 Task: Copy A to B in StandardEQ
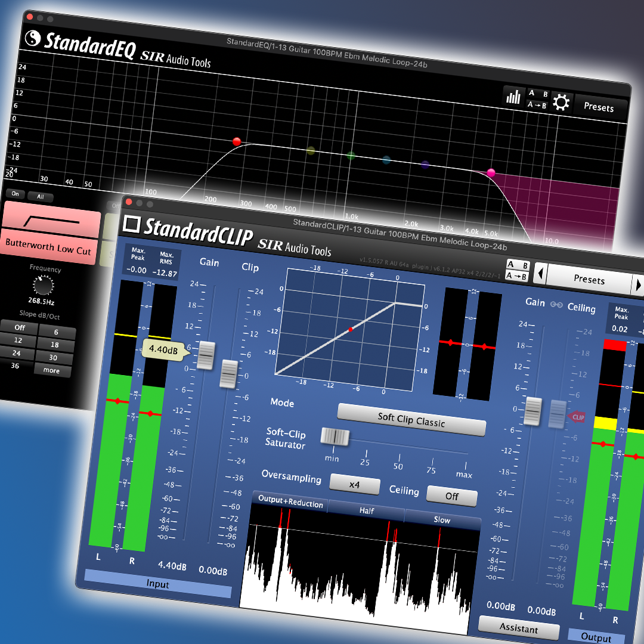click(537, 105)
